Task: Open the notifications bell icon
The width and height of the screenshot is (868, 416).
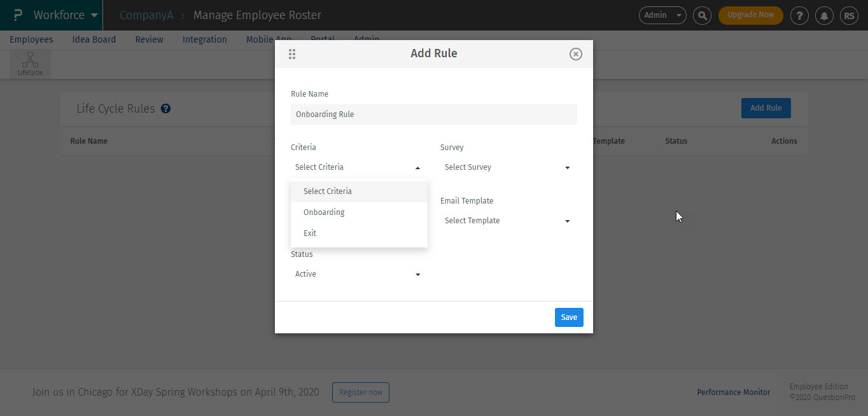Action: point(824,15)
